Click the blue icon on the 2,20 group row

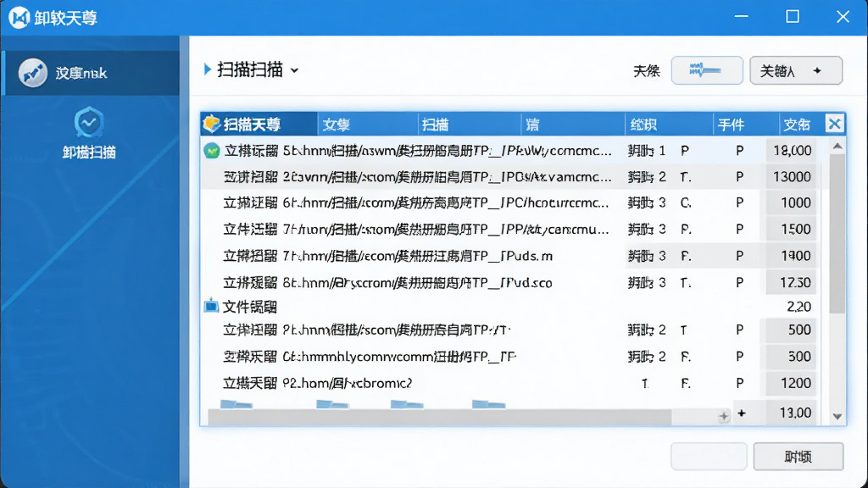211,305
